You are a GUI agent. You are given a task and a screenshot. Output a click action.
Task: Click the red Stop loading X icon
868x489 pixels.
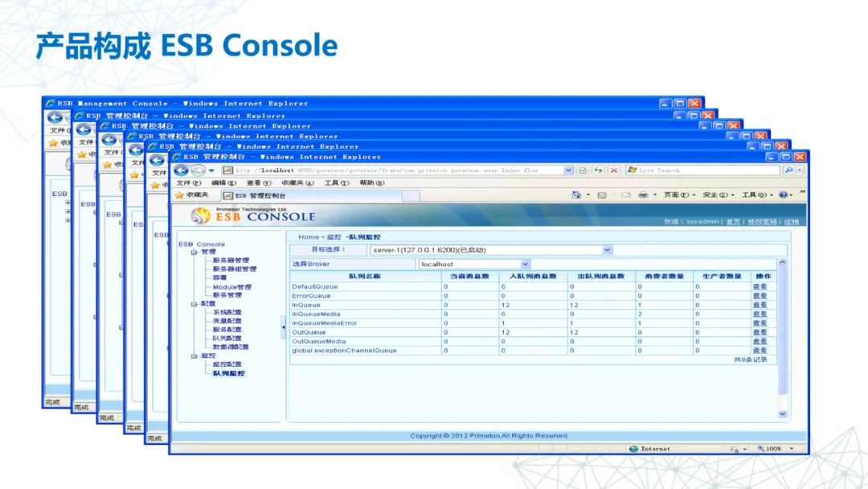pyautogui.click(x=613, y=171)
